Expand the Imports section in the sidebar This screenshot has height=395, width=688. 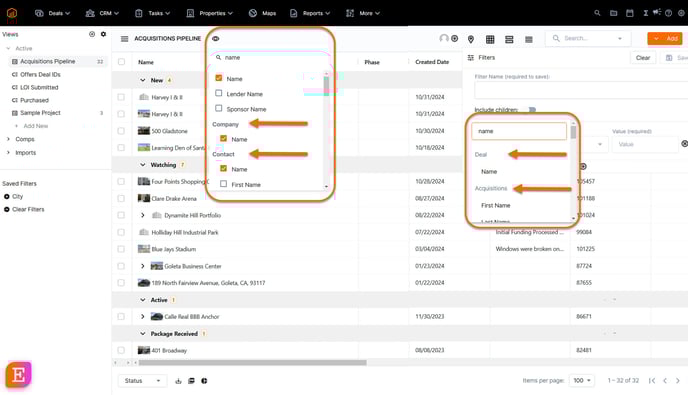tap(8, 153)
